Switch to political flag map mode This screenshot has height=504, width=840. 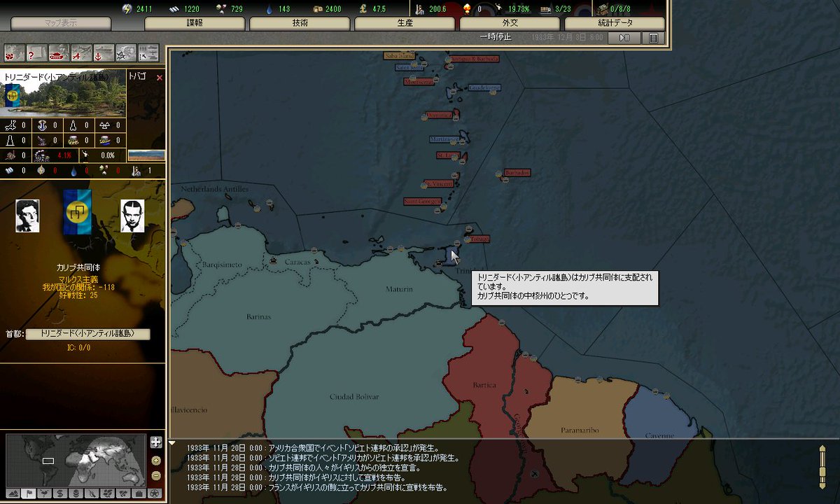click(28, 493)
